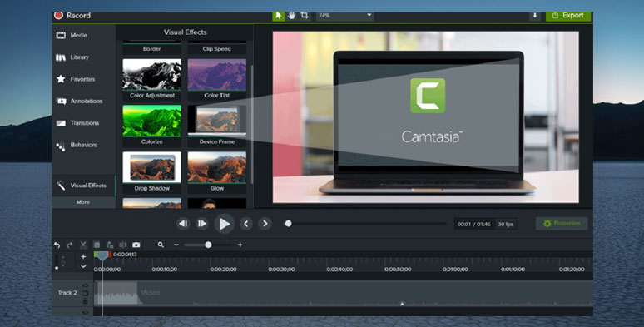Viewport: 644px width, 327px height.
Task: Select the Device Frame effect thumbnail
Action: (217, 126)
